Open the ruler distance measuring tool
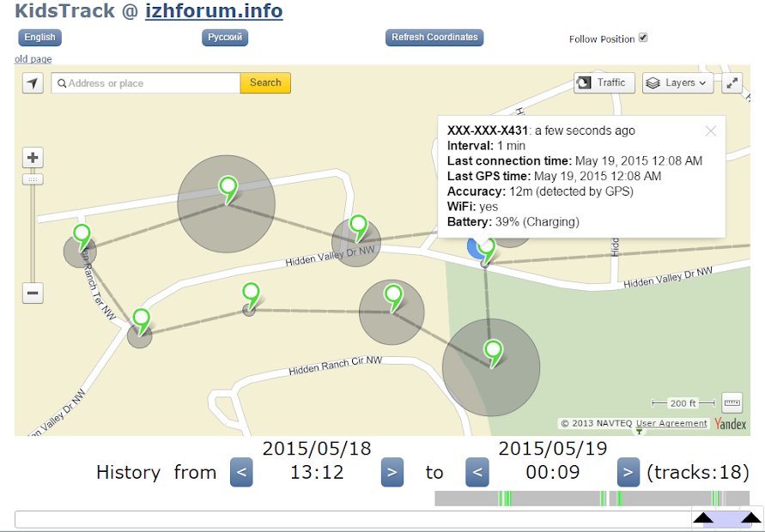The image size is (765, 532). point(732,402)
